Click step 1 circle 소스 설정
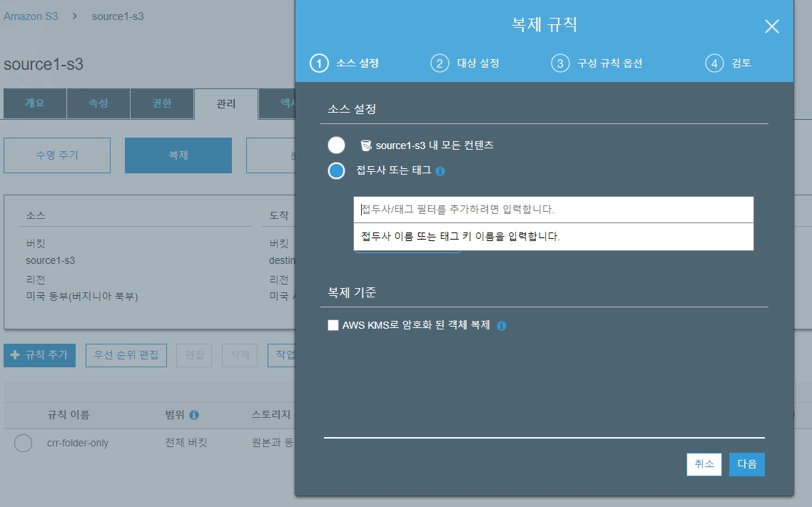This screenshot has width=812, height=507. coord(319,63)
